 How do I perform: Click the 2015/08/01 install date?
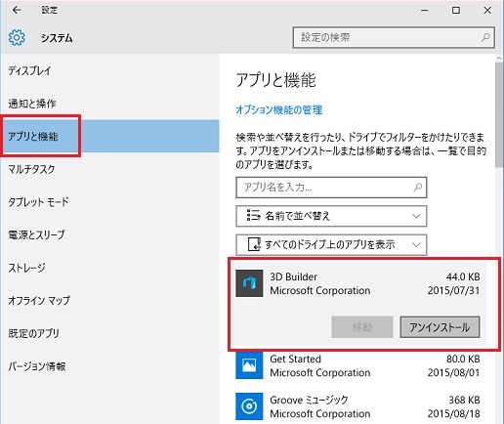[454, 372]
